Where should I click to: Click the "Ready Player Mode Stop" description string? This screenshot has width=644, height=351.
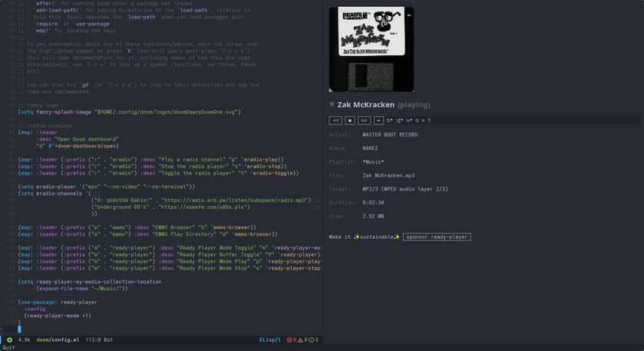[x=213, y=268]
